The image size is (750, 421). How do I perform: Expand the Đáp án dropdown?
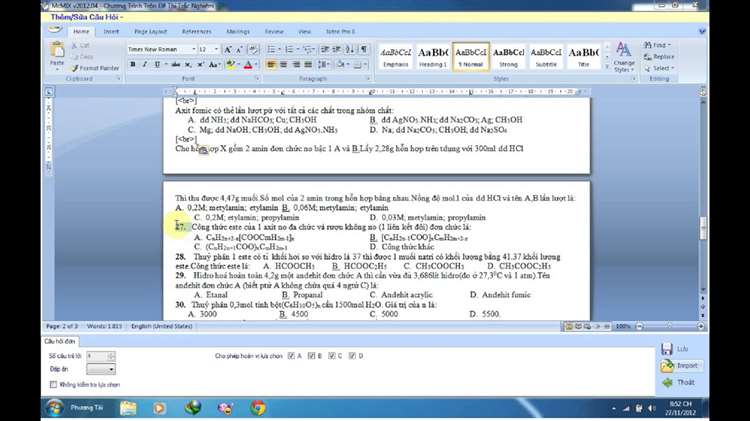click(x=111, y=369)
